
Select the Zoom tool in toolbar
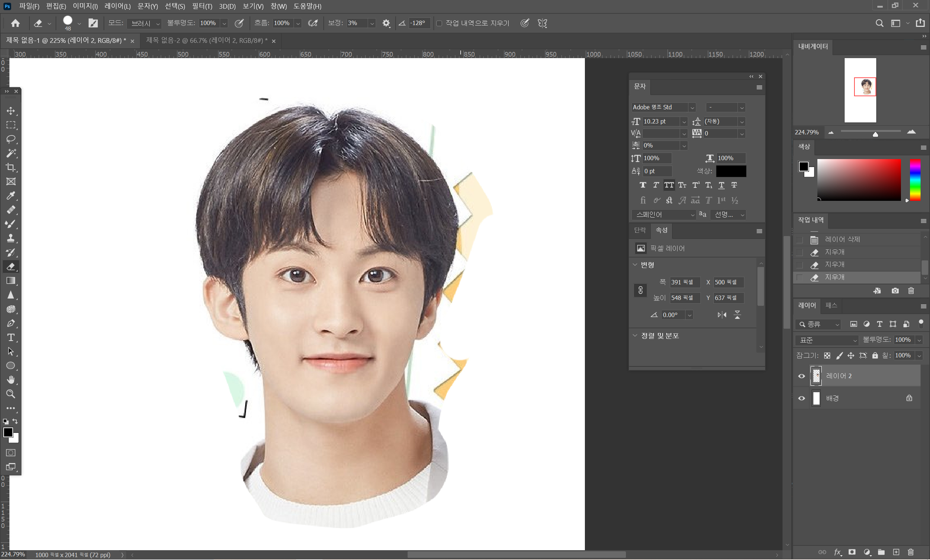pos(11,394)
